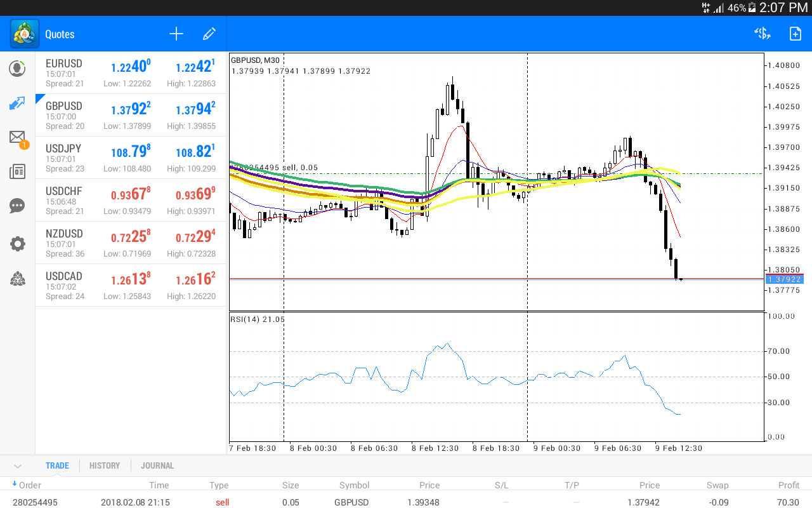Tap the Symbol column header
Viewport: 812px width, 508px height.
pos(354,485)
